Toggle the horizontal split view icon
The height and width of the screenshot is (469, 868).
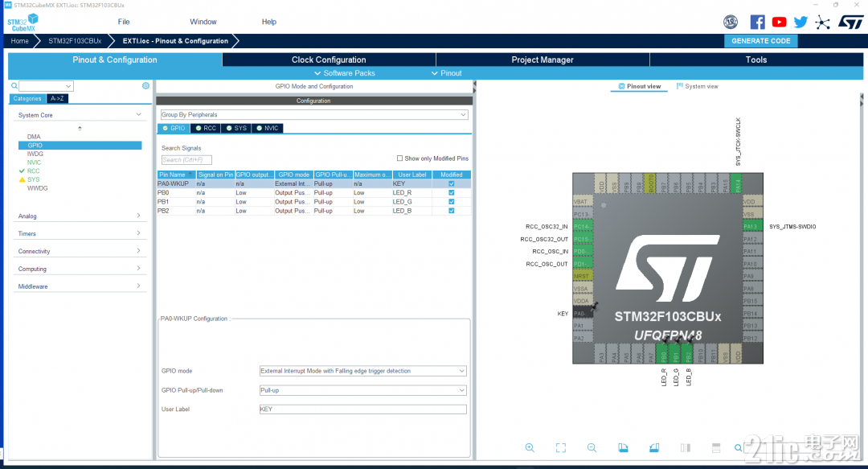coord(716,448)
